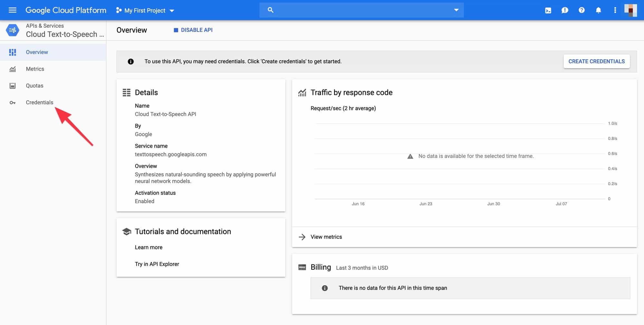Open the Learn more link

point(148,247)
